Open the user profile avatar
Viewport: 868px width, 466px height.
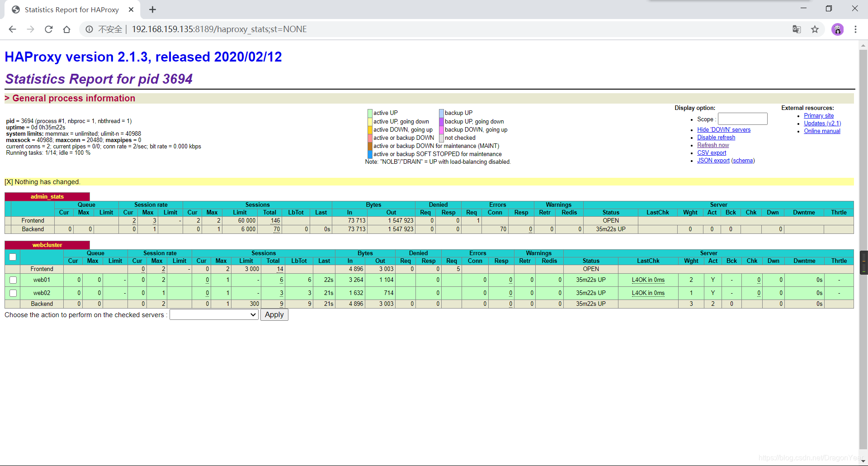837,29
